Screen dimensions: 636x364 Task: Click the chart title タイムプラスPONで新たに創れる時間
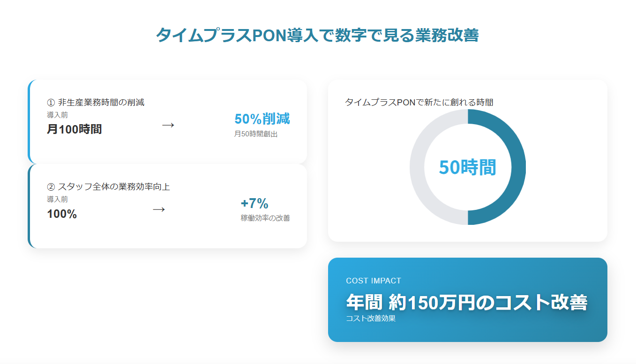419,102
